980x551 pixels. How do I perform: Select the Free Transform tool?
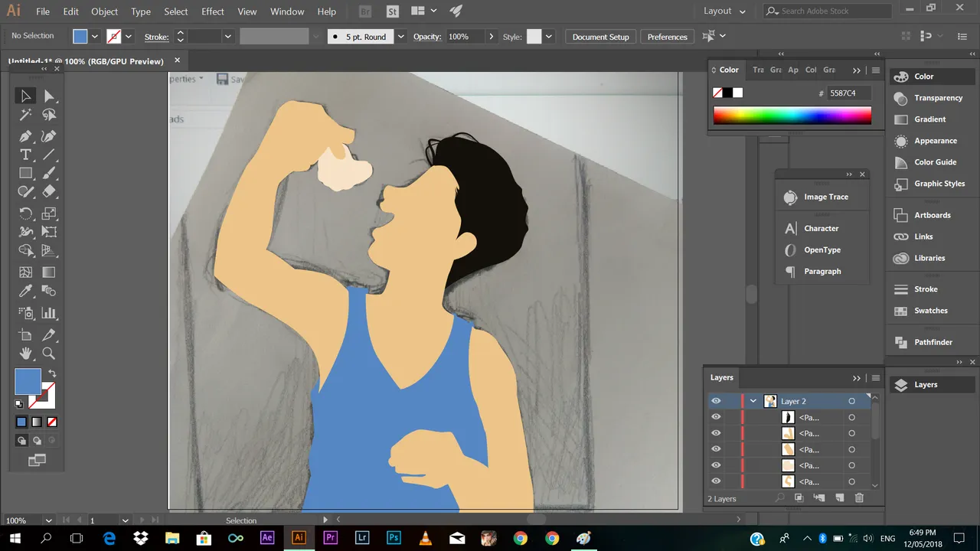tap(49, 232)
